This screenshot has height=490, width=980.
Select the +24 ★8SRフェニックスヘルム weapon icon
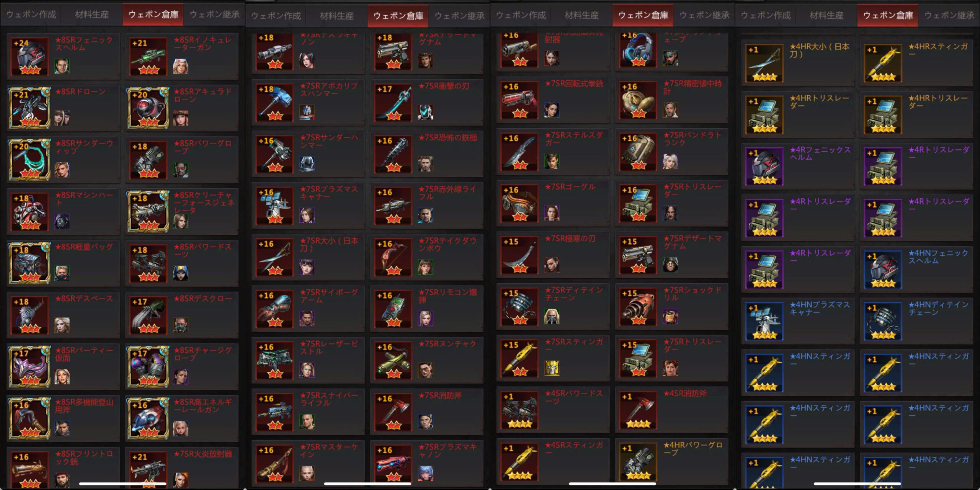(x=29, y=56)
